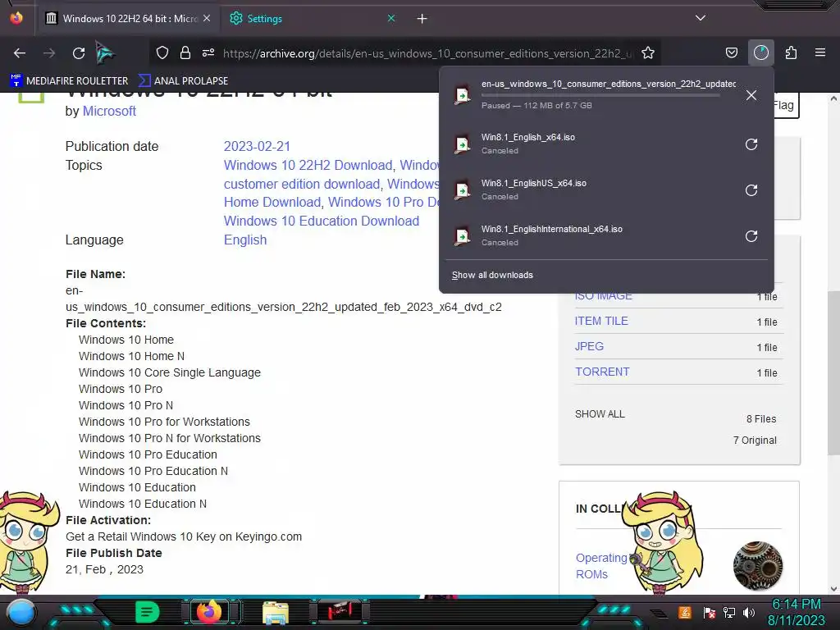
Task: Close the Settings tab
Action: (391, 18)
